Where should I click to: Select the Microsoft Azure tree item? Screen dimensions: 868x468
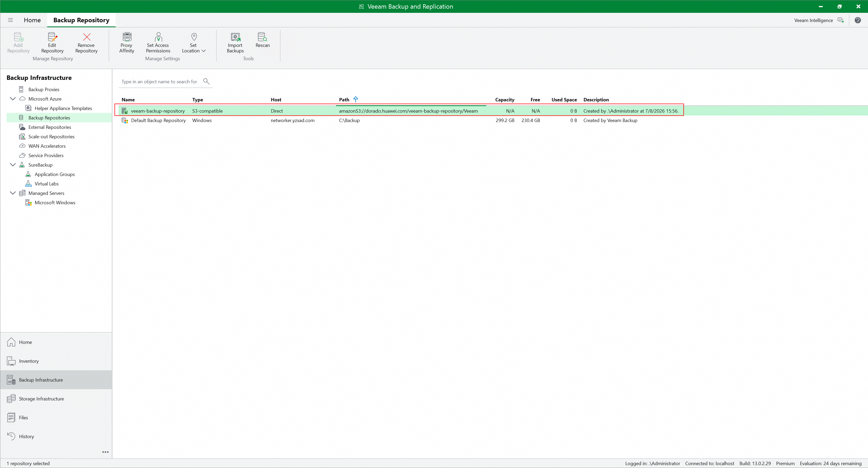click(x=45, y=99)
